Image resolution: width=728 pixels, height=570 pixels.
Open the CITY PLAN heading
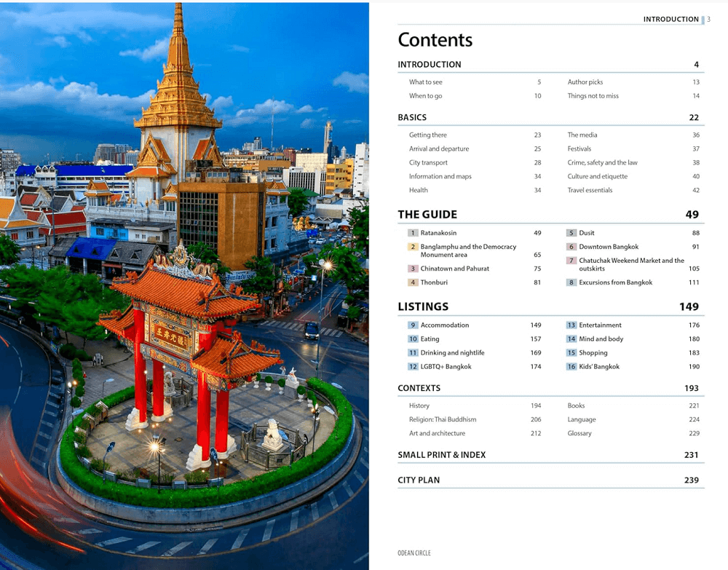tap(419, 480)
